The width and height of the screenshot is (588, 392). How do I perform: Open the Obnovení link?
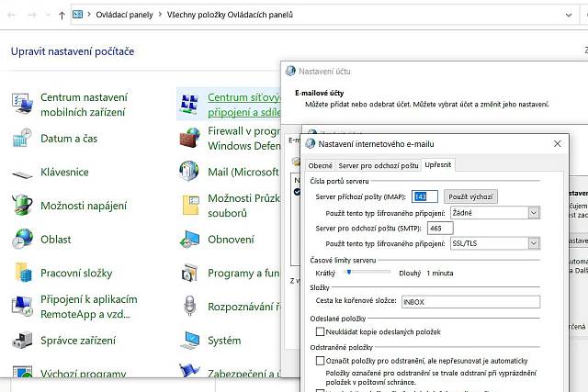(231, 240)
